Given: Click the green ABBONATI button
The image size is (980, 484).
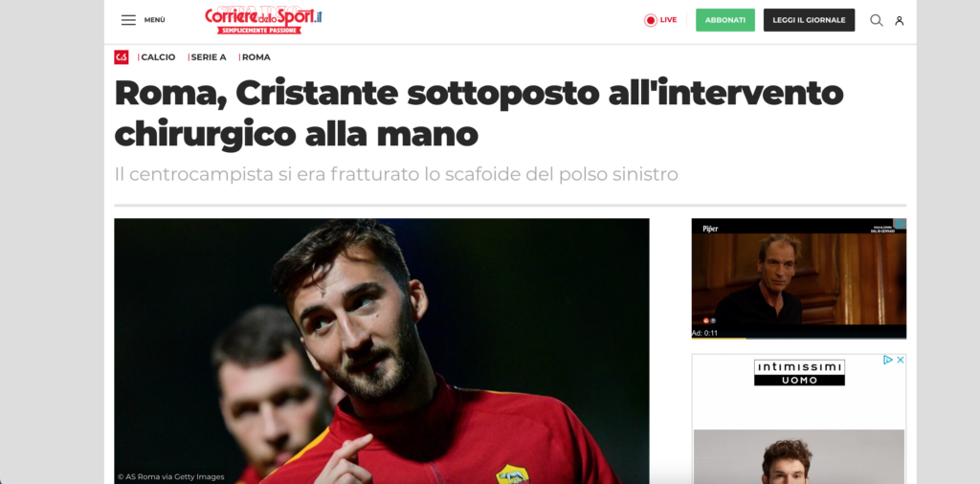Looking at the screenshot, I should (x=725, y=20).
